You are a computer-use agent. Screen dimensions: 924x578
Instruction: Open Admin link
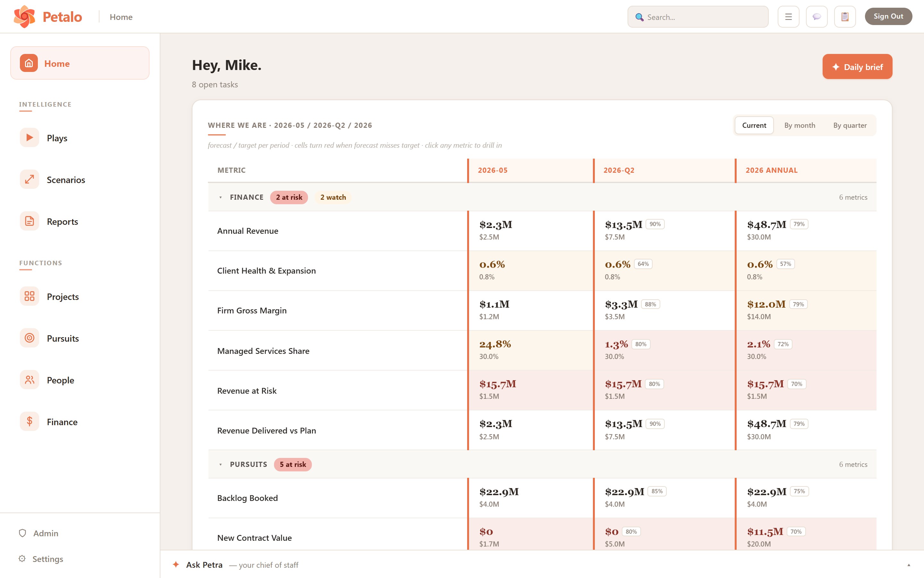46,533
